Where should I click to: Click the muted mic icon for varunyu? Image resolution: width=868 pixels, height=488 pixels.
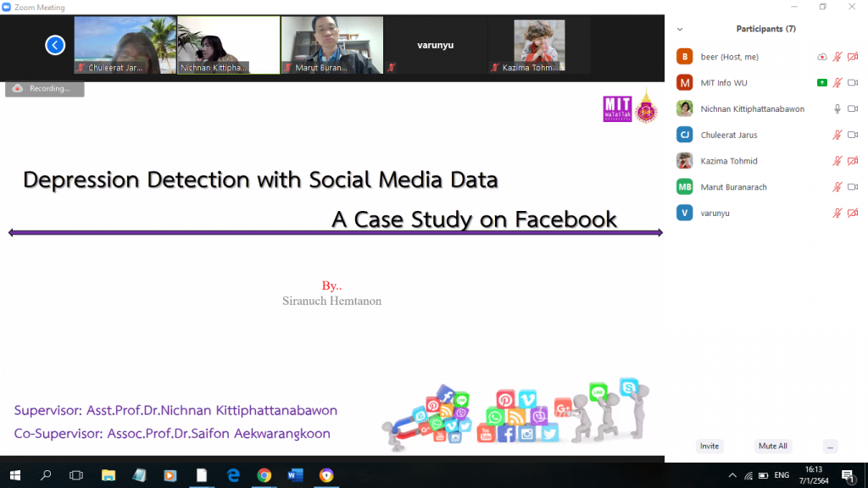tap(837, 213)
